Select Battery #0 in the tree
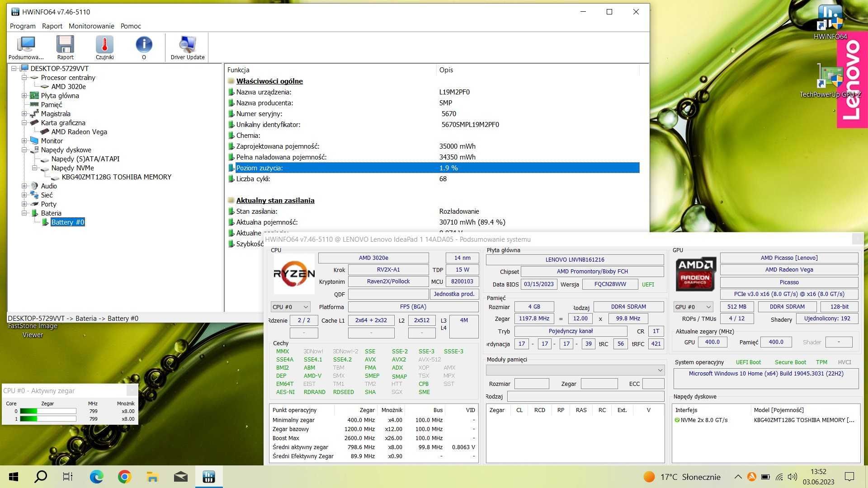This screenshot has height=488, width=868. (x=68, y=222)
